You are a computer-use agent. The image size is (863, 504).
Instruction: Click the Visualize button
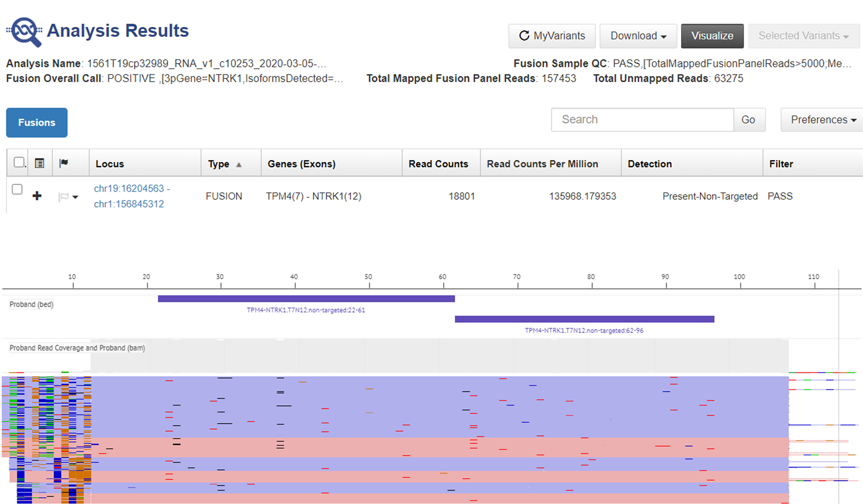tap(712, 36)
